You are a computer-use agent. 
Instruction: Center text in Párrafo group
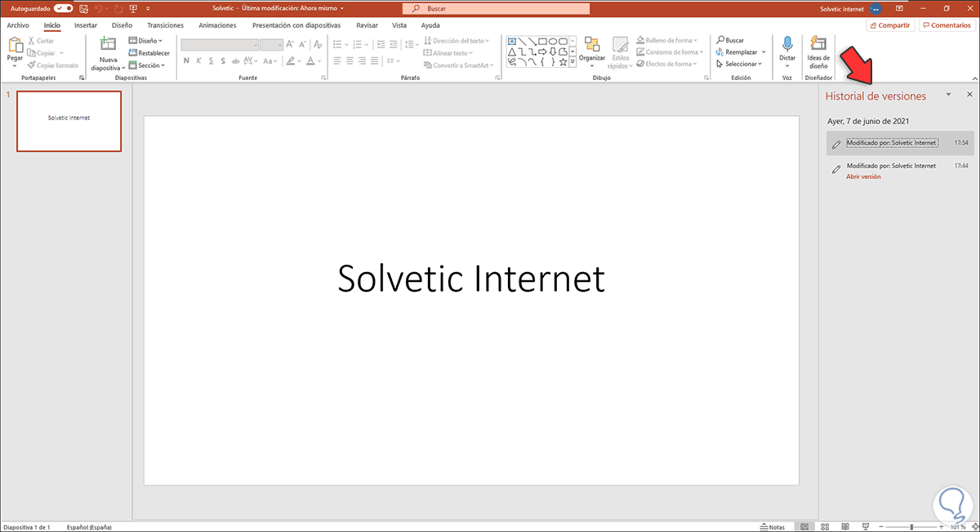pyautogui.click(x=350, y=61)
